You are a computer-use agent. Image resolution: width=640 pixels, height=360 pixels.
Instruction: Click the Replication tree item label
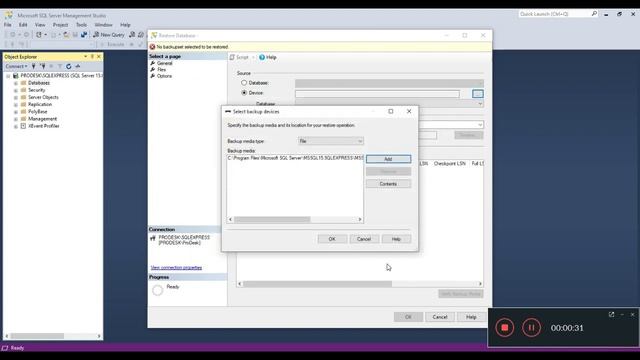pyautogui.click(x=40, y=104)
